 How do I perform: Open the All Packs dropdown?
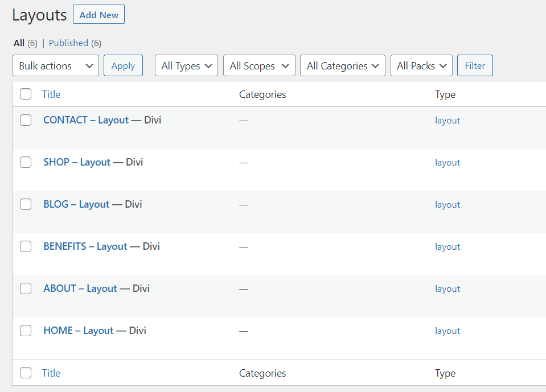[x=421, y=65]
